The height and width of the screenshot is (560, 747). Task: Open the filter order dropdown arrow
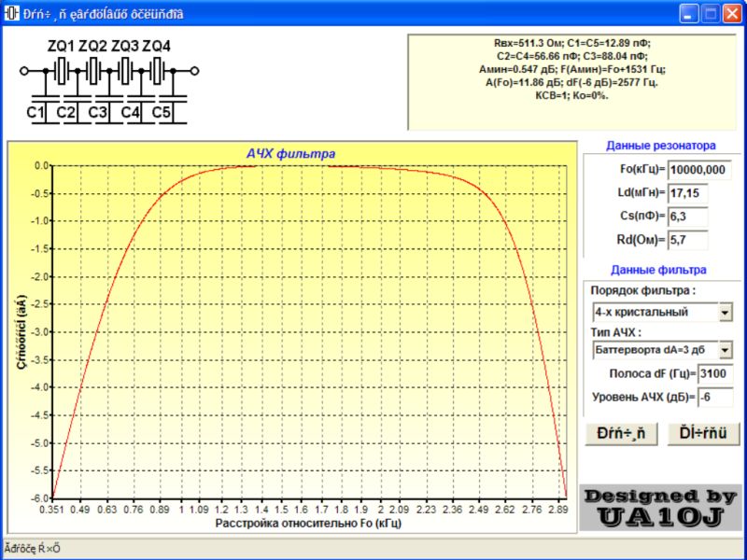tap(726, 312)
